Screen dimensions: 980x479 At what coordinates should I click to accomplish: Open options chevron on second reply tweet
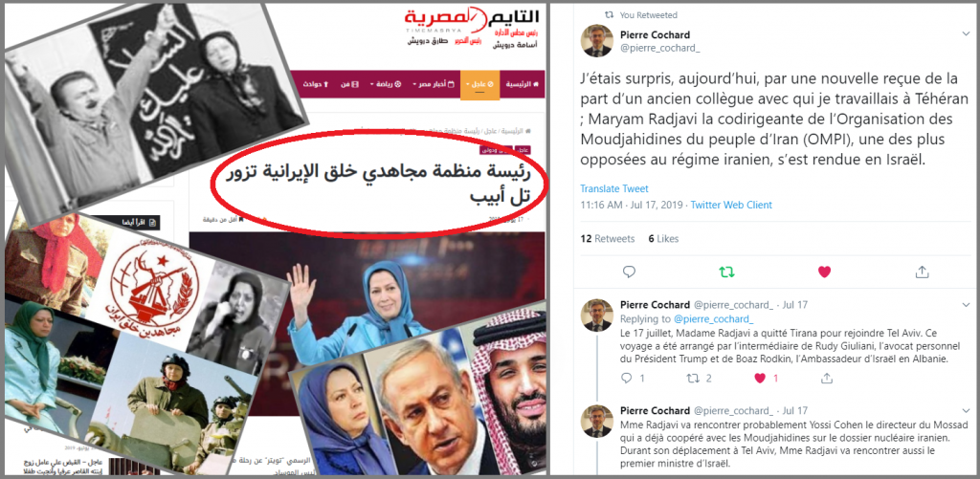coord(965,410)
